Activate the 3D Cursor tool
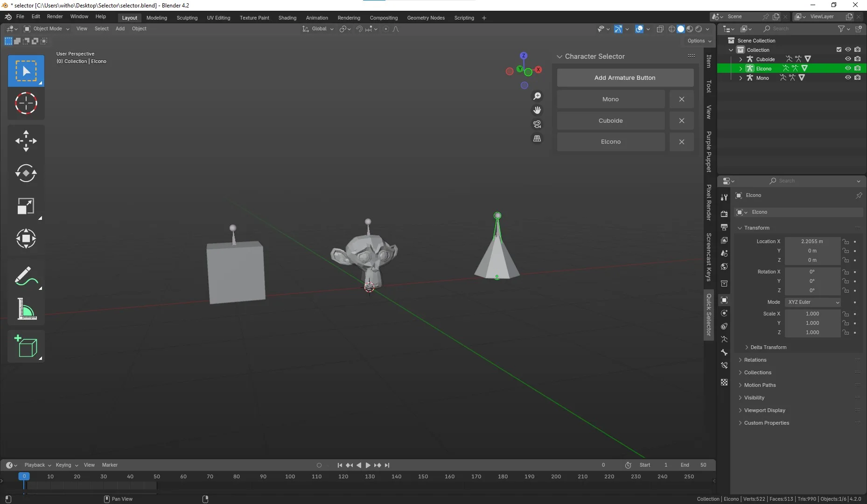Screen dimensions: 867x504 (x=26, y=103)
